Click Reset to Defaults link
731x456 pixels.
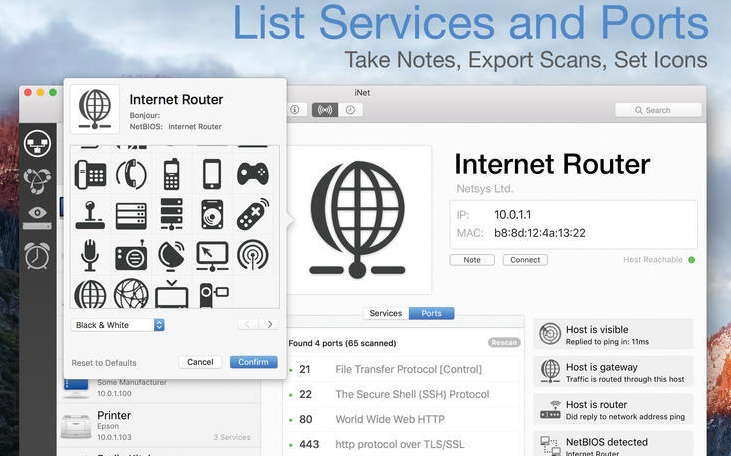point(104,363)
